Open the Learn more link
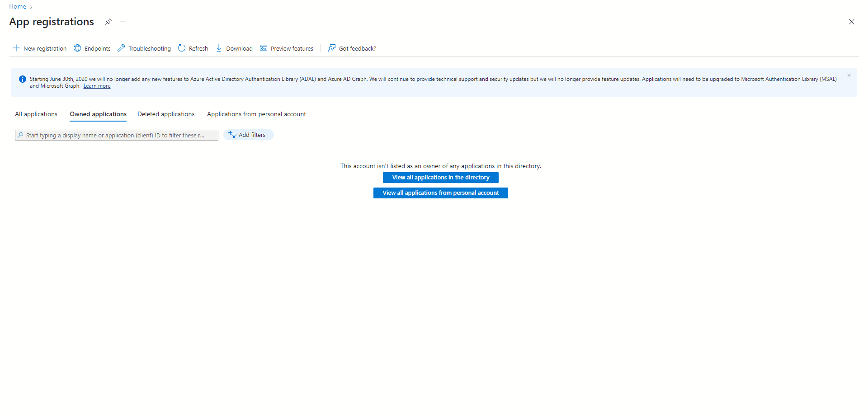The height and width of the screenshot is (418, 868). pos(97,86)
